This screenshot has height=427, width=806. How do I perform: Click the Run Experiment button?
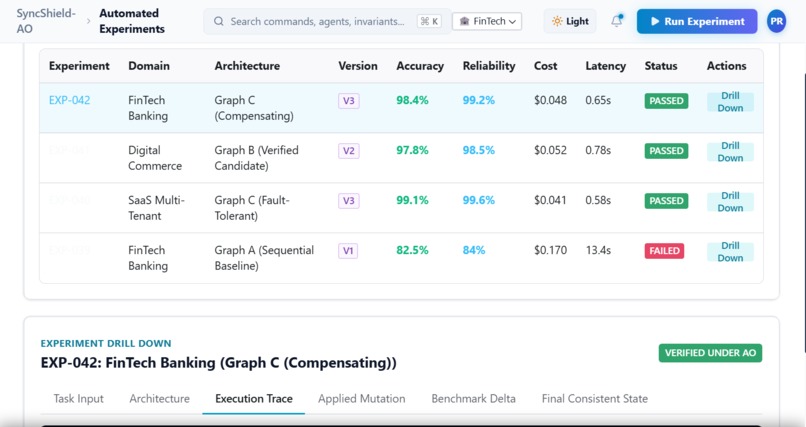[x=697, y=22]
